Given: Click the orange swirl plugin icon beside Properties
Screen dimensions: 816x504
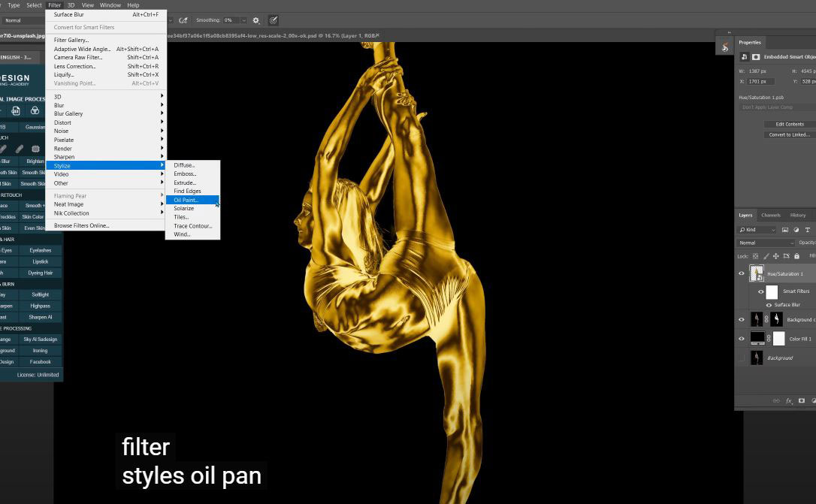Looking at the screenshot, I should click(x=725, y=48).
